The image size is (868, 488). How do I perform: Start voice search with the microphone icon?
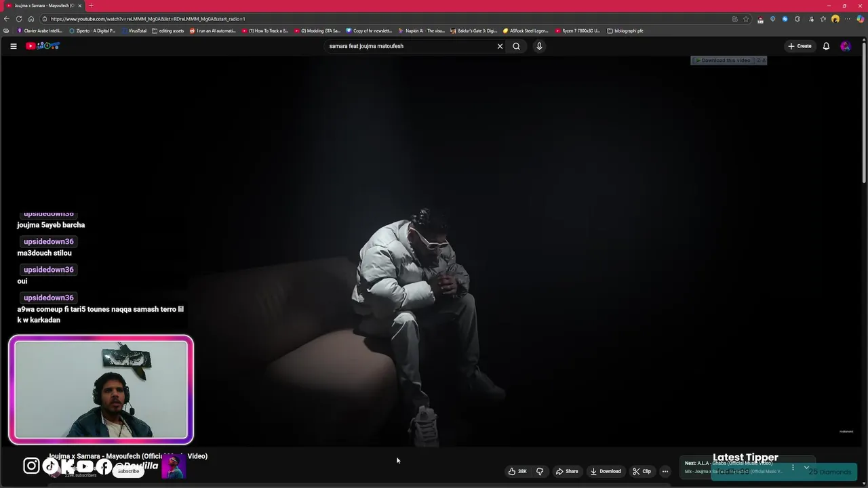pyautogui.click(x=539, y=46)
